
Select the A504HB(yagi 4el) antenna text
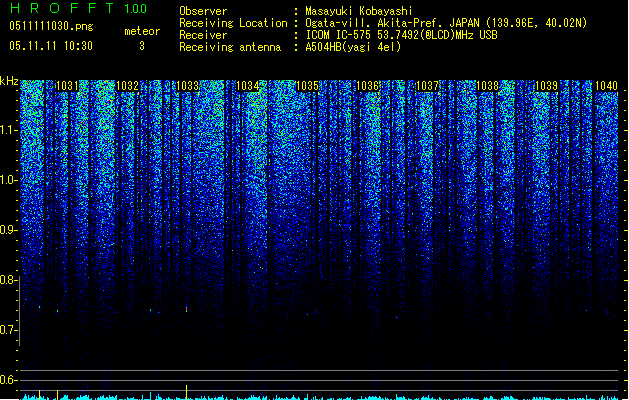pos(353,47)
